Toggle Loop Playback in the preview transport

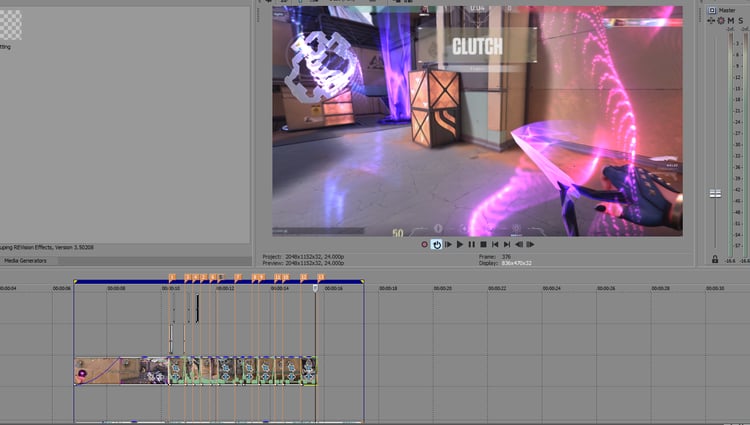pos(436,244)
